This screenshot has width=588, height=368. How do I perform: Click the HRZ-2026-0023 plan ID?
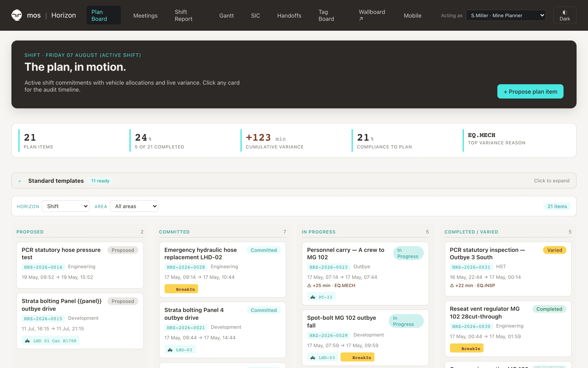click(328, 267)
